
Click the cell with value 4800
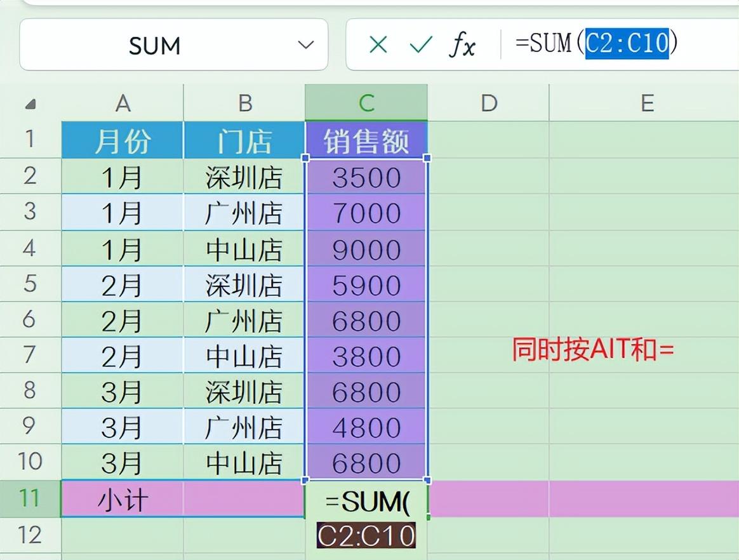point(366,427)
